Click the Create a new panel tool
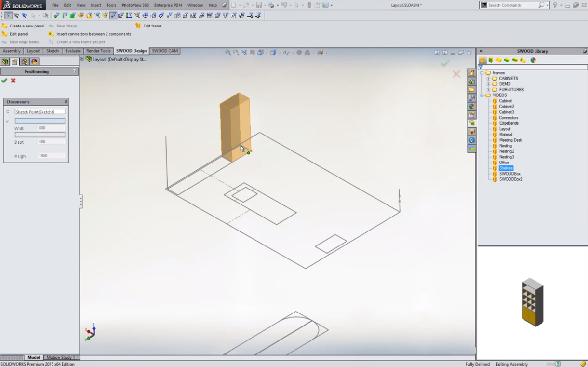The image size is (588, 367). 27,26
